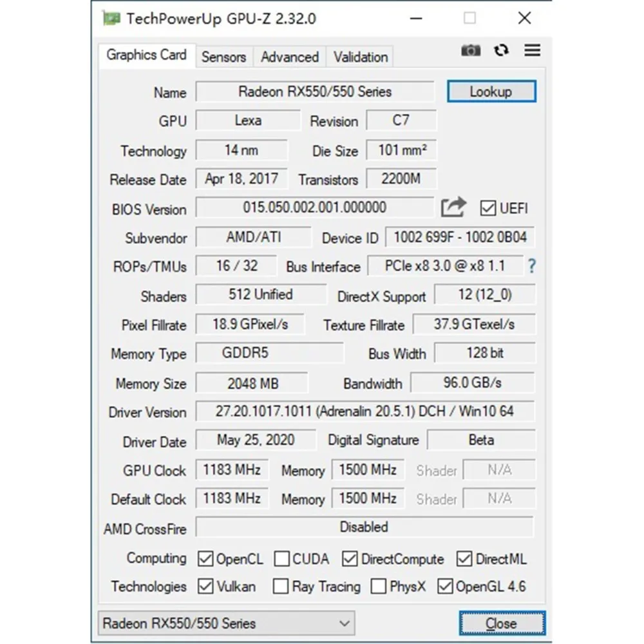This screenshot has height=644, width=644.
Task: Click the Bandwidth value 96.0 GB/s
Action: 472,383
